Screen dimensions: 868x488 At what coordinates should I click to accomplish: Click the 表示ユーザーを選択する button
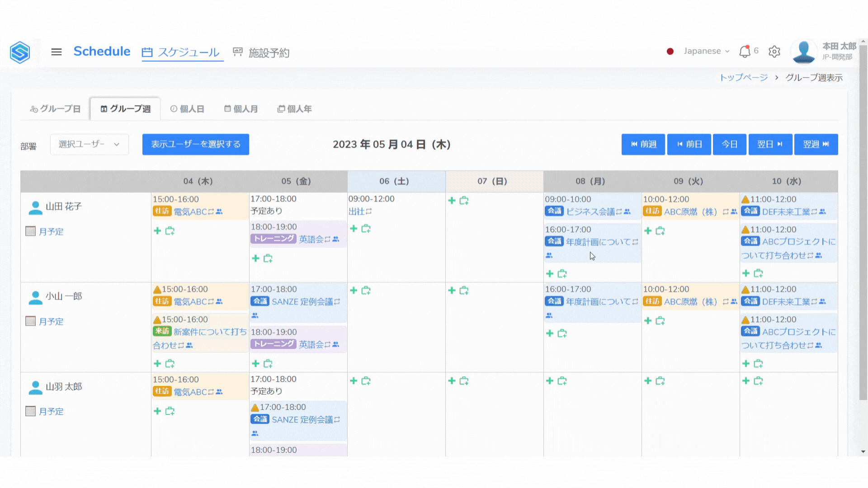(x=195, y=144)
